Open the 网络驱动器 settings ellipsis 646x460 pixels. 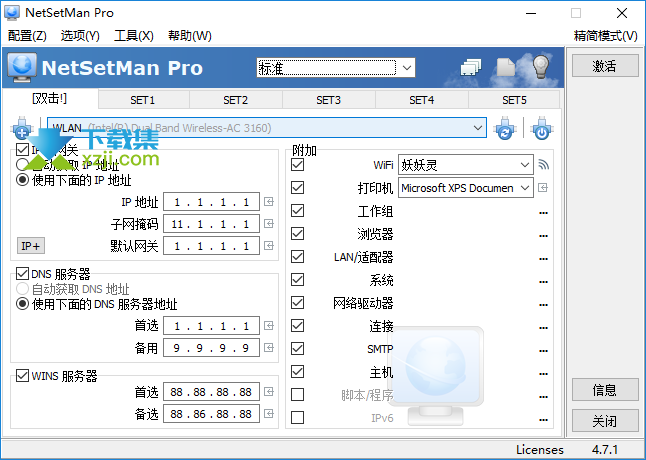[543, 305]
